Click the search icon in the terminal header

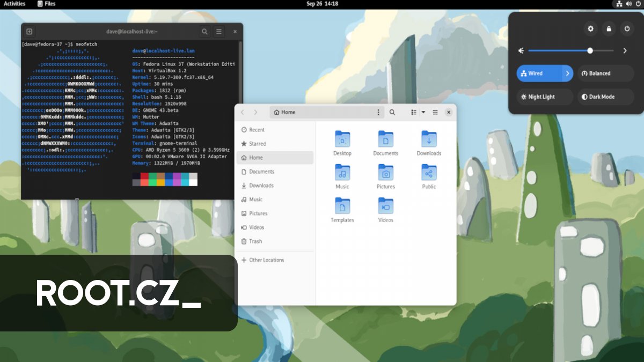204,31
